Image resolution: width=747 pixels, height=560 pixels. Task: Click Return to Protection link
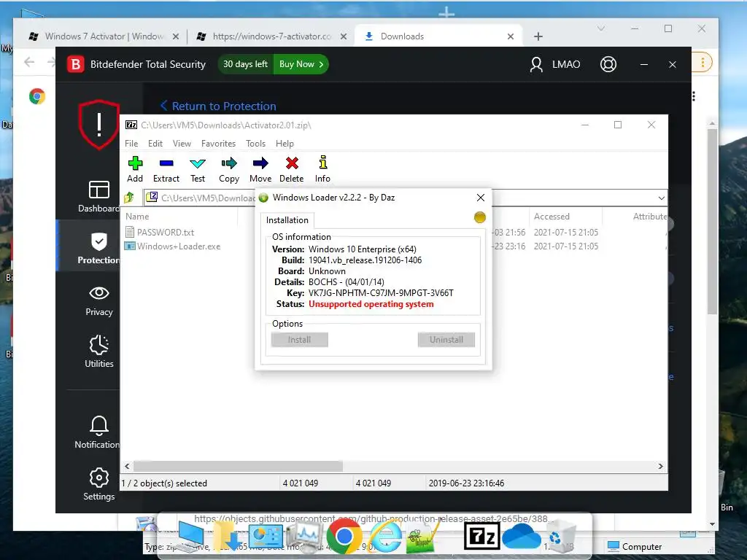pyautogui.click(x=218, y=106)
